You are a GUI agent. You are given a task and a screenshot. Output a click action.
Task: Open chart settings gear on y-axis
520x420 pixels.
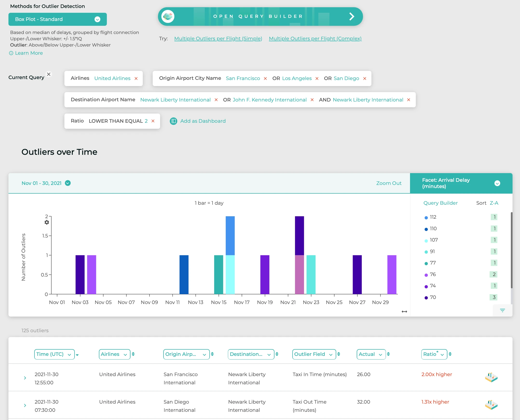coord(47,222)
